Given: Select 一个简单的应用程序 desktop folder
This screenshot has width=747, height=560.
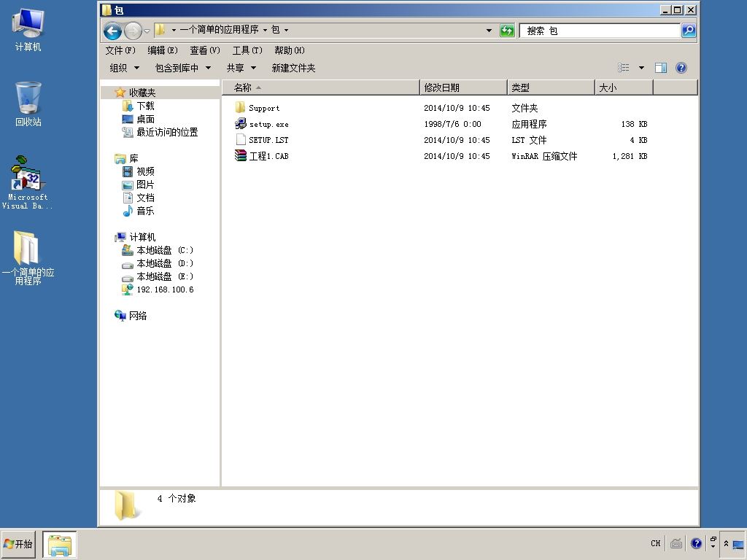Looking at the screenshot, I should point(28,257).
